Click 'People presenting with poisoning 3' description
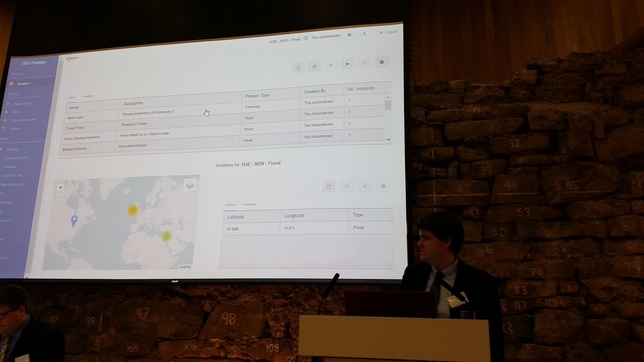Screen dimensions: 644x362 (x=148, y=113)
